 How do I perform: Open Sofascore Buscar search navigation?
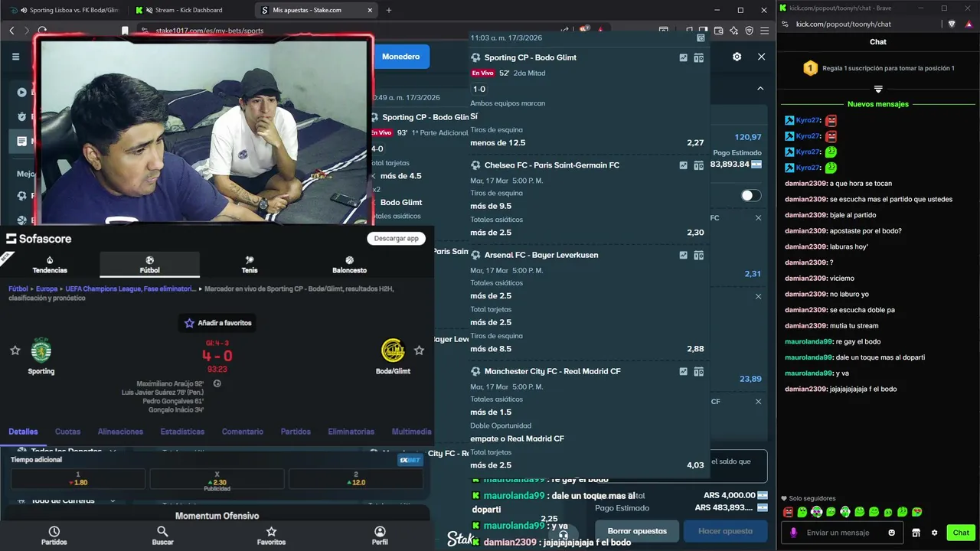click(x=162, y=536)
